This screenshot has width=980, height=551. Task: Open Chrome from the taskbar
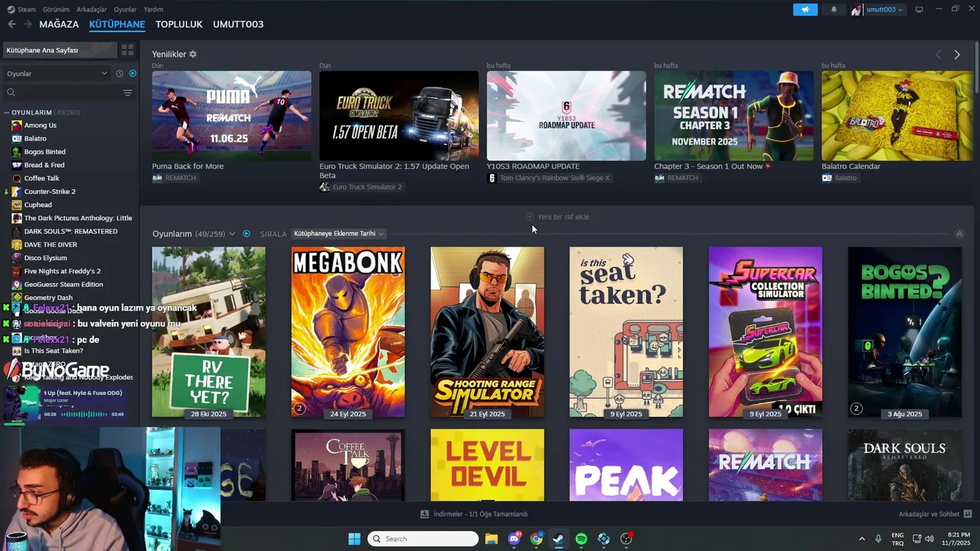(x=536, y=539)
